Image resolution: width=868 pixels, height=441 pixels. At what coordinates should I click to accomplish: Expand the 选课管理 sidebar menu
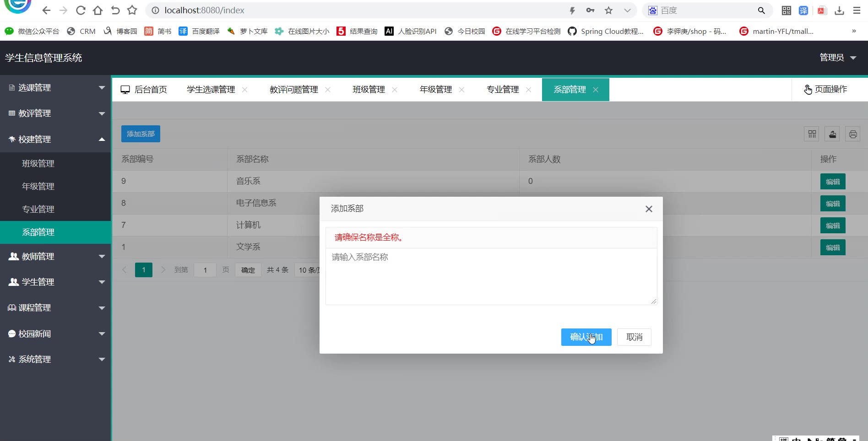tap(55, 88)
